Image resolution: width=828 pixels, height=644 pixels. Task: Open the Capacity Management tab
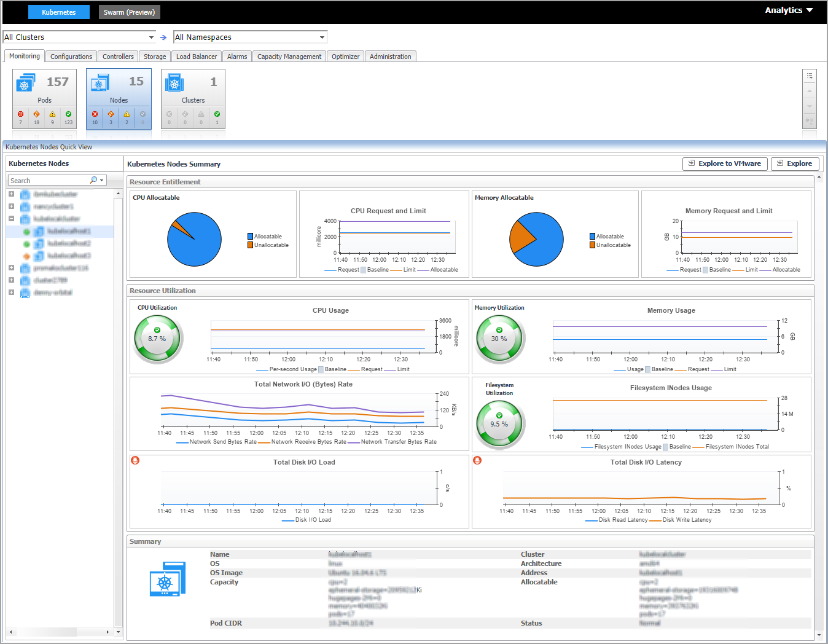289,57
